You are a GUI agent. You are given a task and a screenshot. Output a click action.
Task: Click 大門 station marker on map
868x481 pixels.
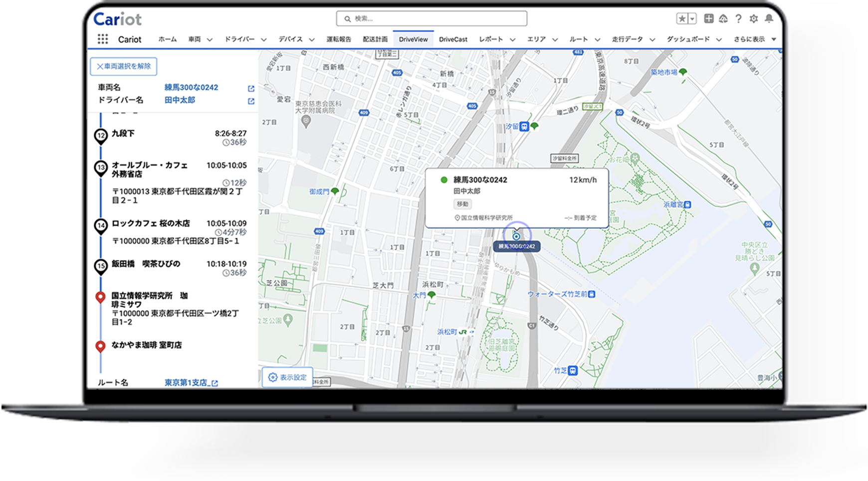point(432,296)
